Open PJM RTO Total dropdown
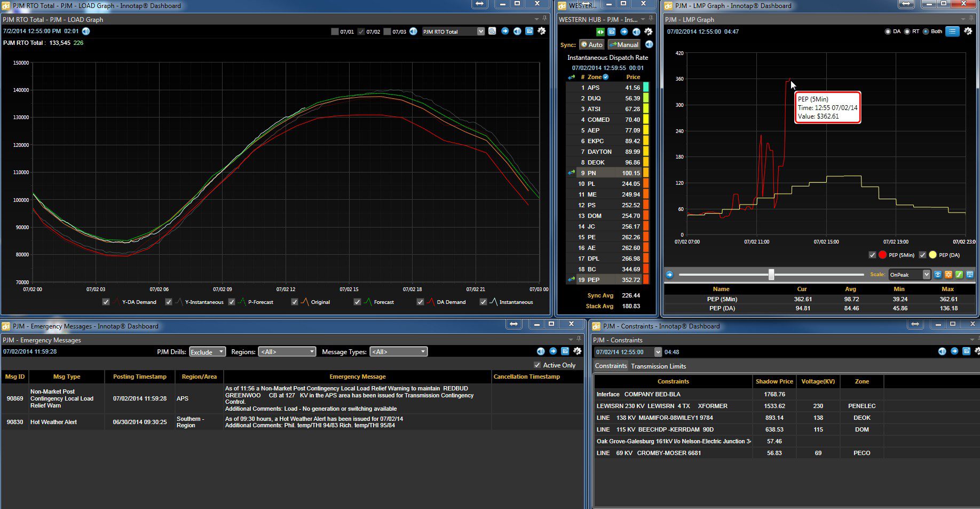The image size is (980, 509). pyautogui.click(x=453, y=32)
